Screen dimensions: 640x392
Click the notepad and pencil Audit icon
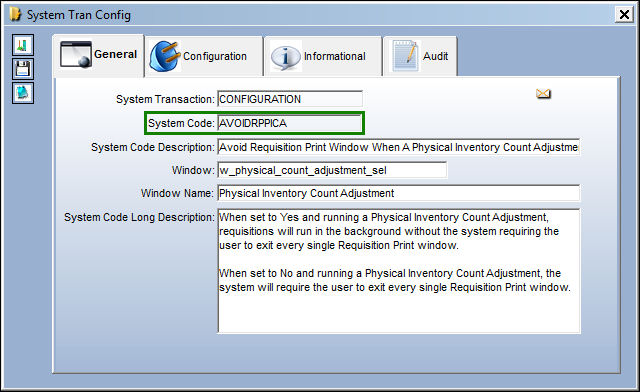coord(405,56)
